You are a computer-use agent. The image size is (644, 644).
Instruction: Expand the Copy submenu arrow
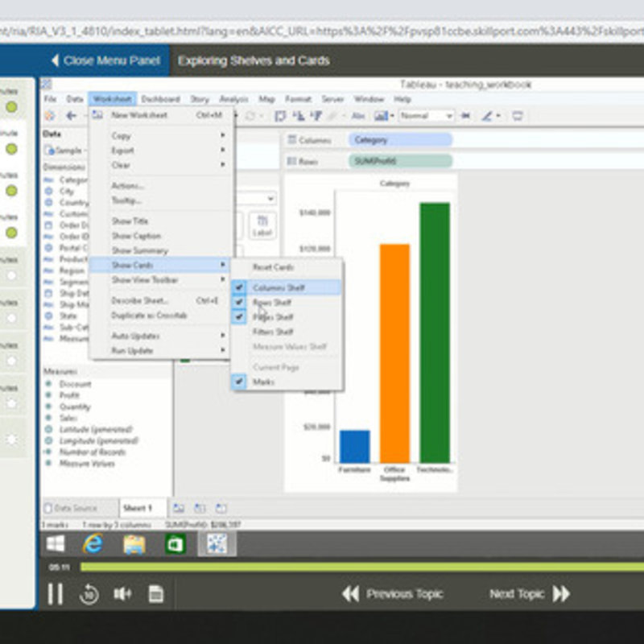(223, 135)
